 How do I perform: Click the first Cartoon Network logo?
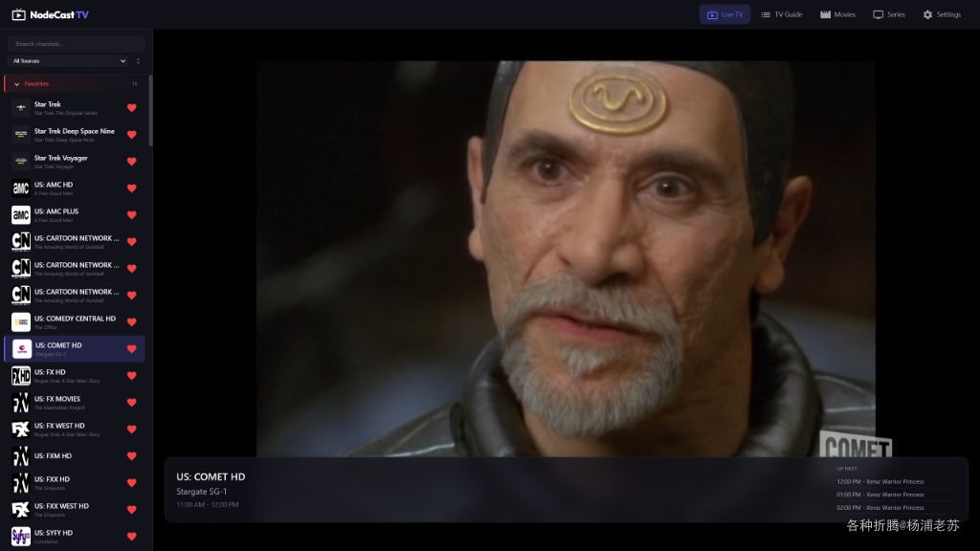21,242
